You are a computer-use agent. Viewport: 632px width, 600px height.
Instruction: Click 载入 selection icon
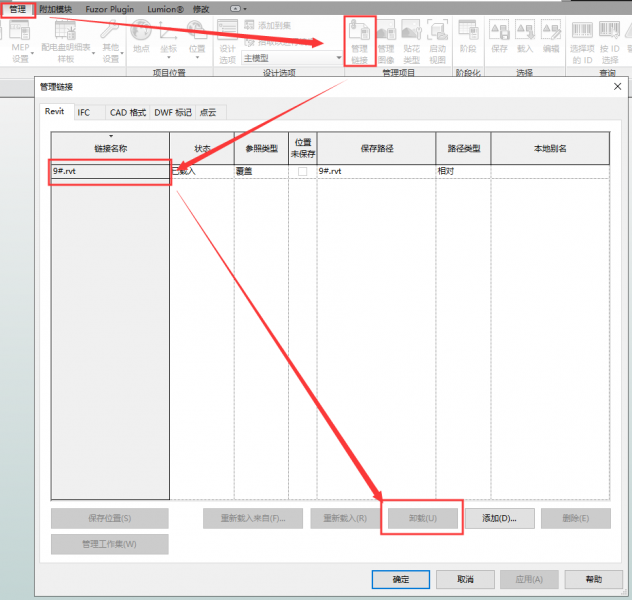click(525, 37)
